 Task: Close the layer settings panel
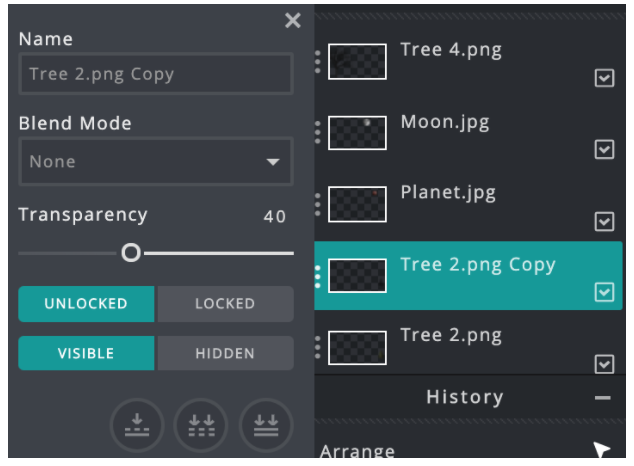tap(293, 20)
